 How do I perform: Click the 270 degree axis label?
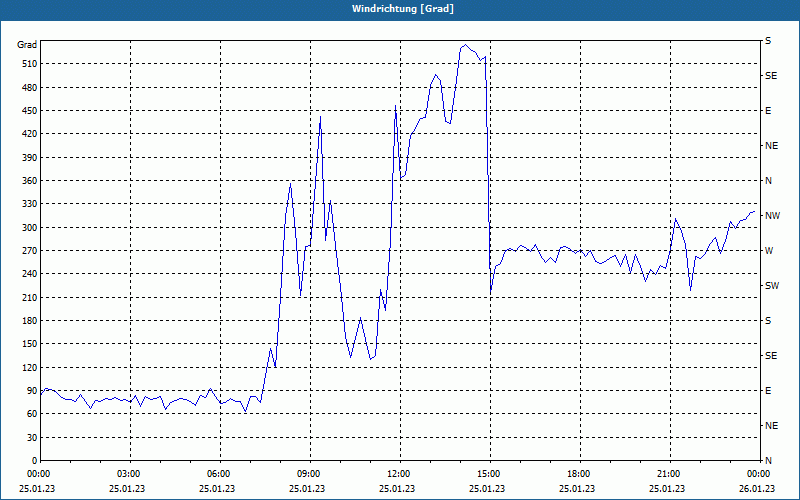click(29, 251)
